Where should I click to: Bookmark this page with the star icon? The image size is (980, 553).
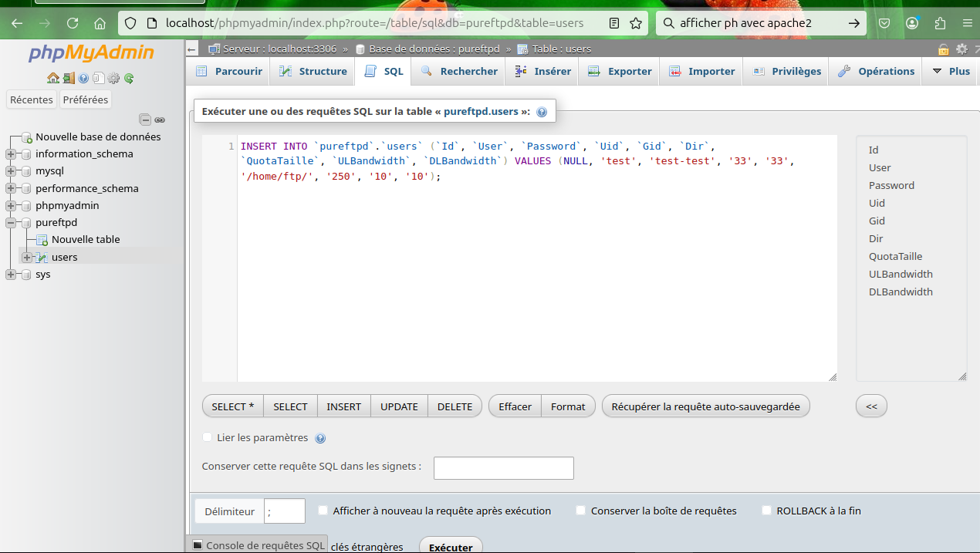coord(636,23)
